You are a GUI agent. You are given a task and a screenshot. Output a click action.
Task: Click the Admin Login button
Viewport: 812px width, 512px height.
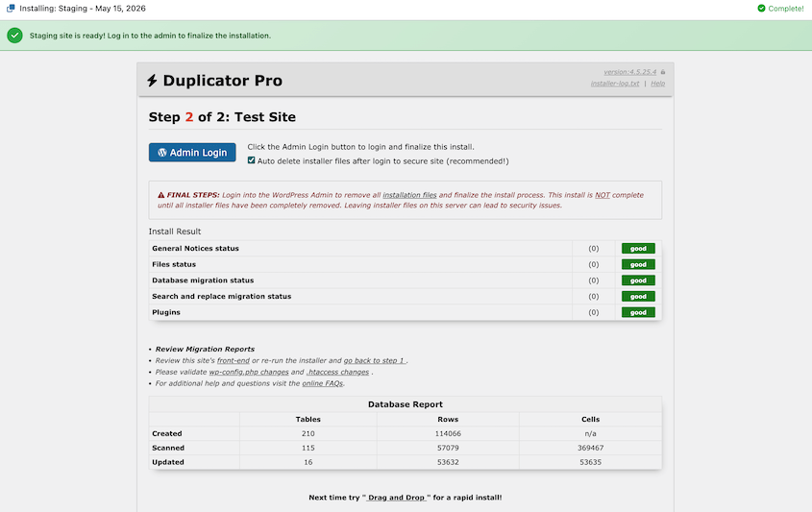click(x=192, y=152)
